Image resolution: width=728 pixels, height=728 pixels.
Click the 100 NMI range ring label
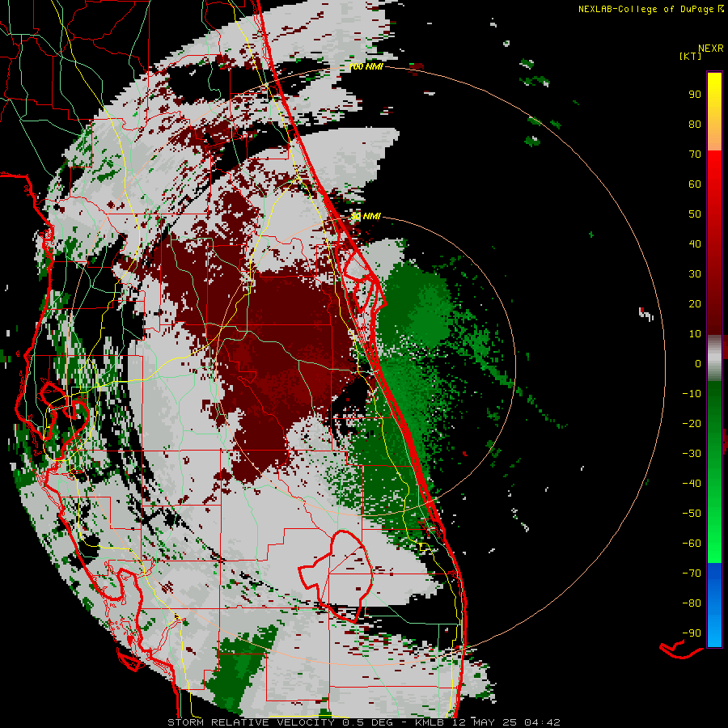366,67
